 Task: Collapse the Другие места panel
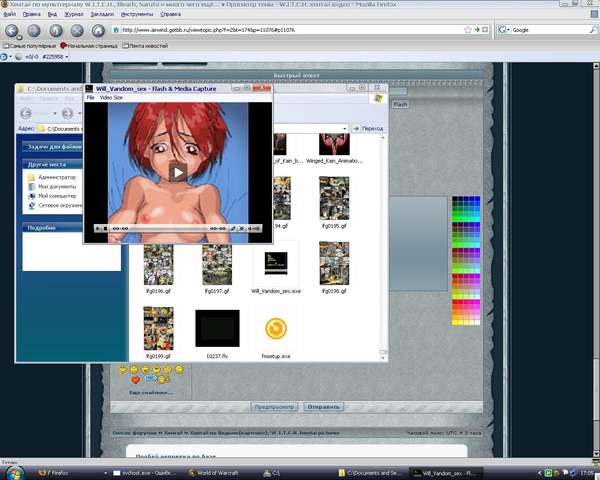(x=52, y=165)
